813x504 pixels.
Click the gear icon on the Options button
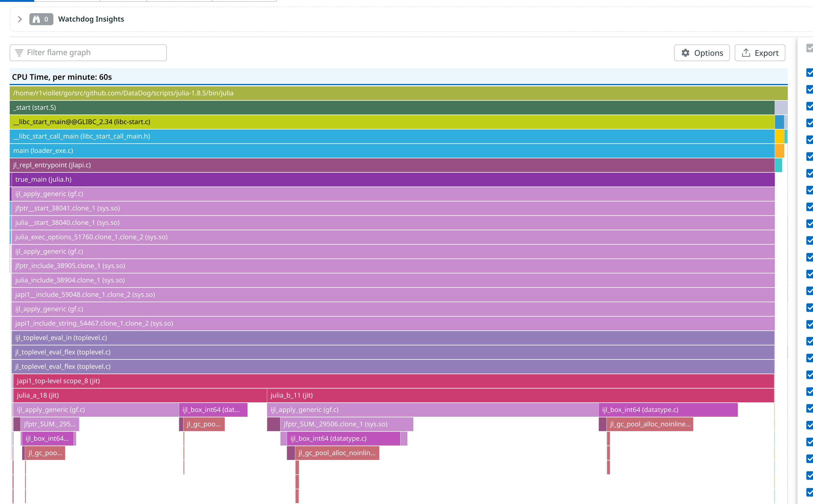685,53
